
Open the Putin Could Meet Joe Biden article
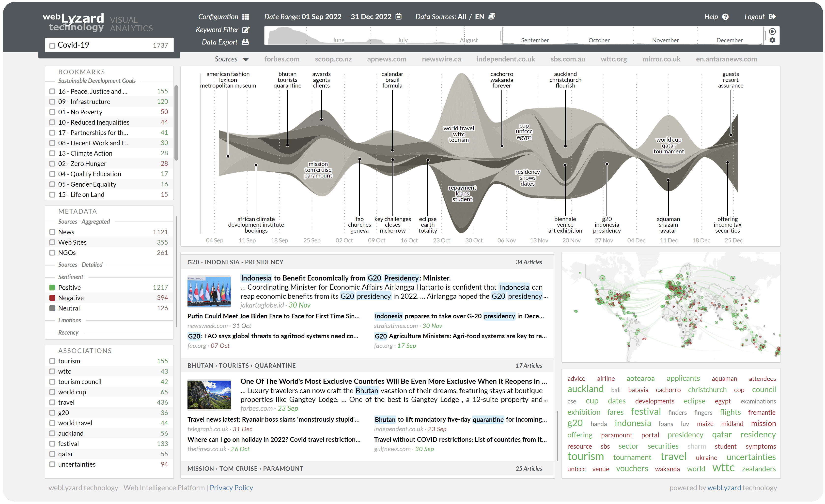[274, 316]
